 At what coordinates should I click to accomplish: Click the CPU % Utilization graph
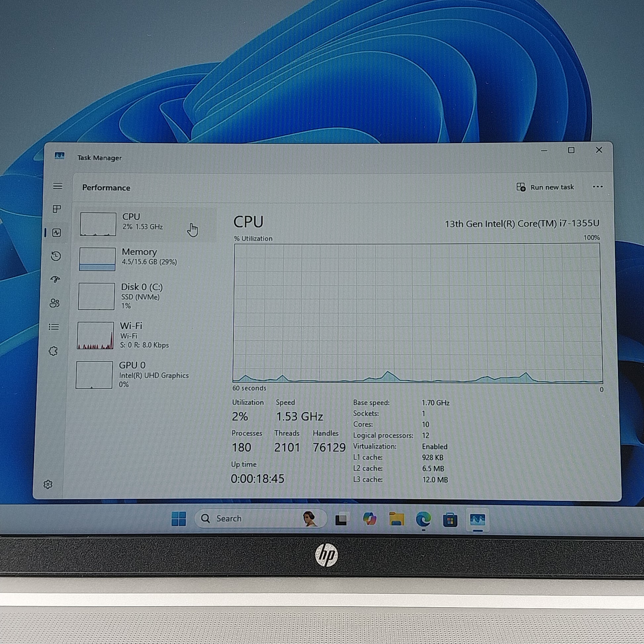click(x=418, y=313)
